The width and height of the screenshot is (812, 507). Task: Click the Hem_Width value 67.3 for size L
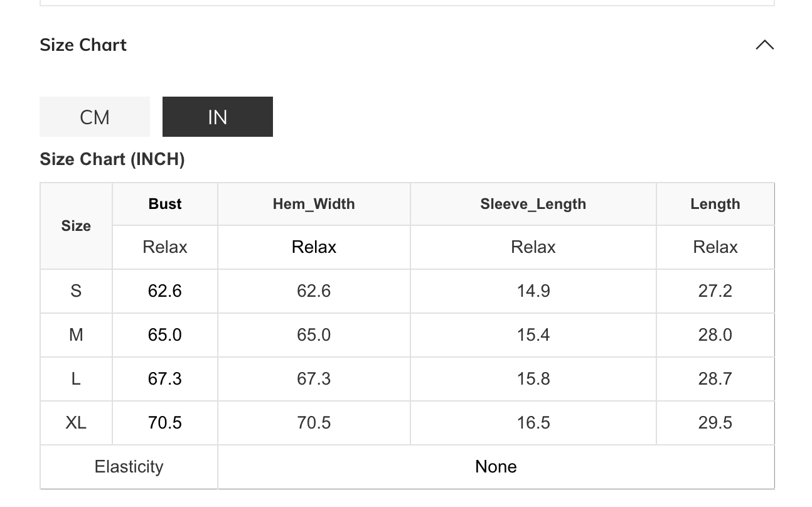314,379
